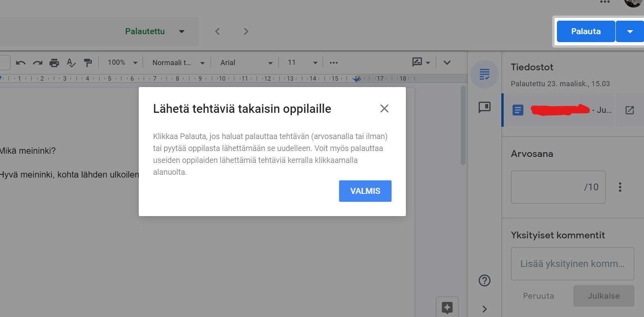This screenshot has height=317, width=644.
Task: Select the grading files panel icon
Action: (x=484, y=74)
